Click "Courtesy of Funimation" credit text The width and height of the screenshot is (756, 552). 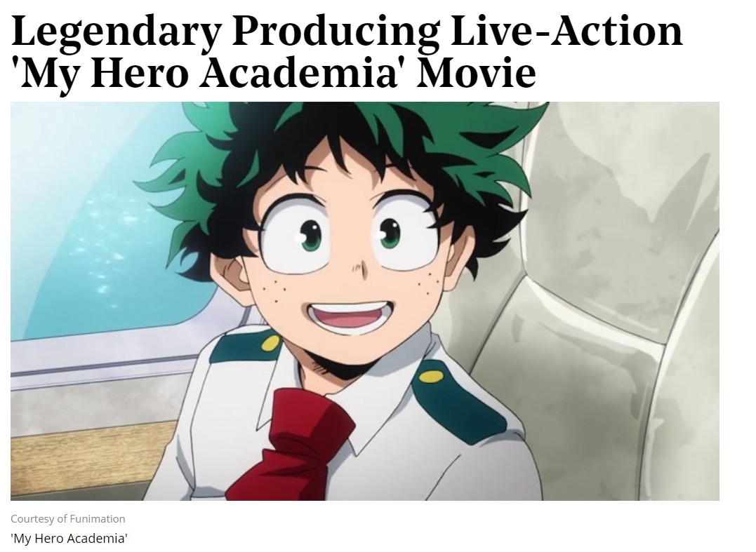point(68,519)
